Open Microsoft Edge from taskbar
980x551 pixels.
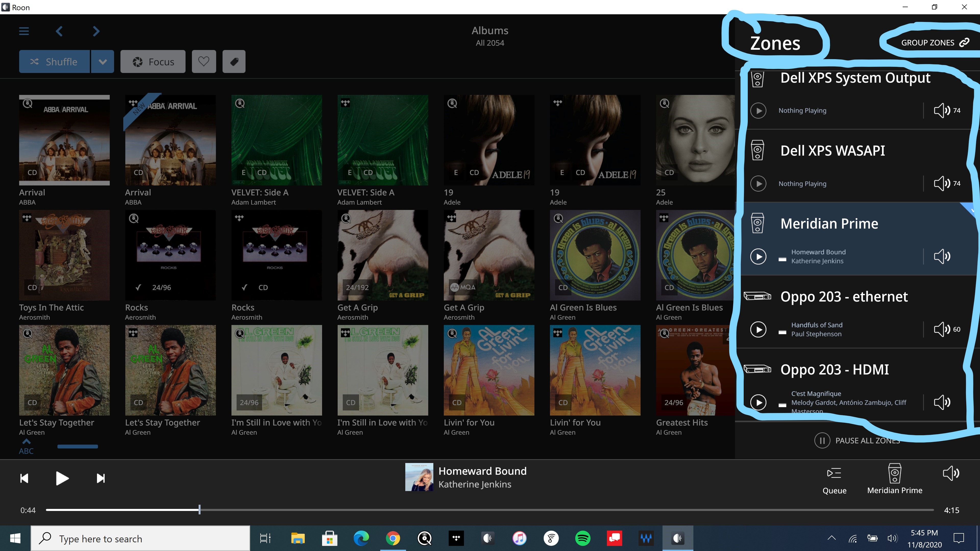point(361,539)
